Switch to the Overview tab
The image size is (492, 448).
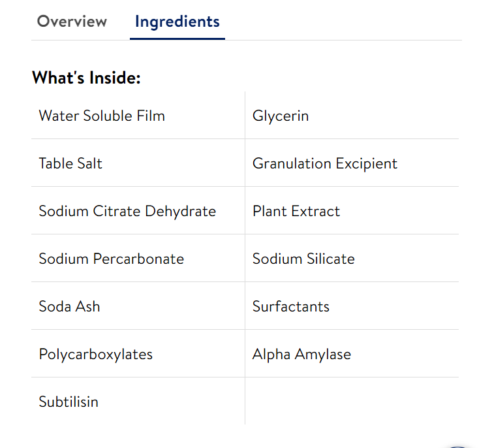[x=72, y=22]
